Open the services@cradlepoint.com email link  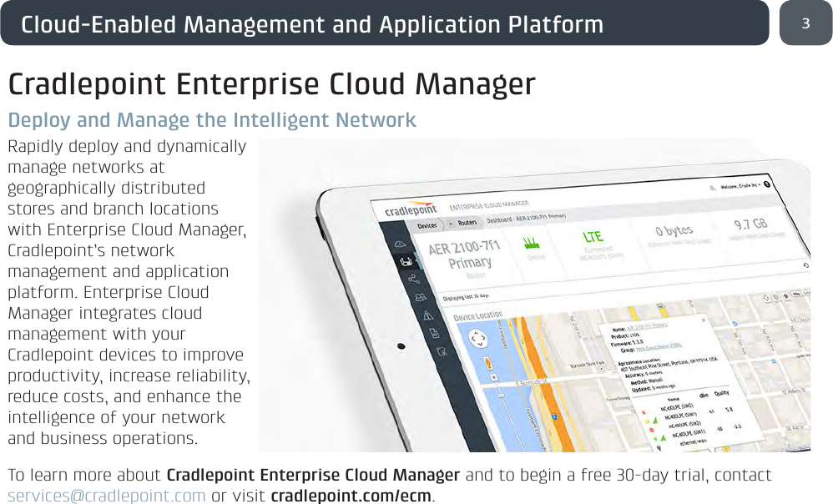click(106, 496)
